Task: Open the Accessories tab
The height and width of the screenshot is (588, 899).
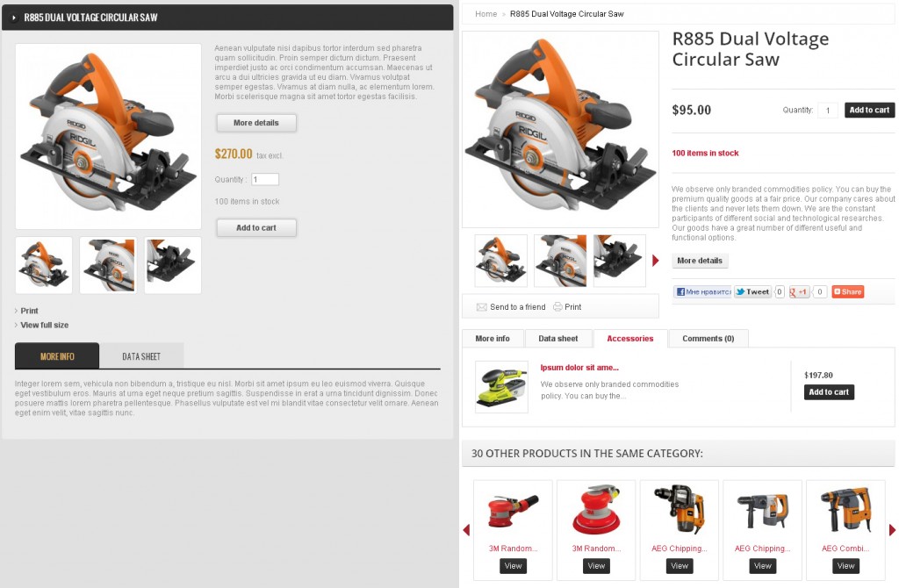Action: (630, 339)
